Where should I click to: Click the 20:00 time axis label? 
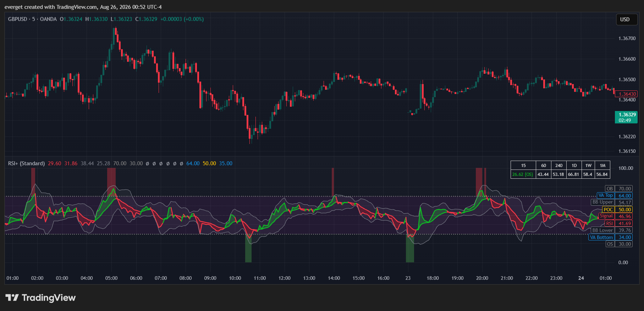482,278
